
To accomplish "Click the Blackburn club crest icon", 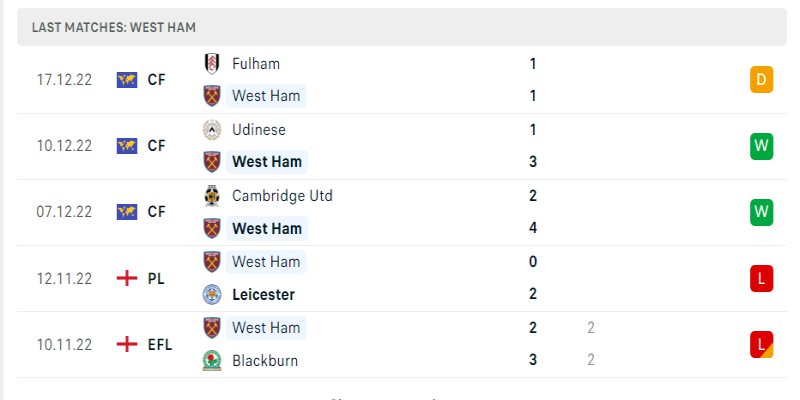I will point(212,360).
